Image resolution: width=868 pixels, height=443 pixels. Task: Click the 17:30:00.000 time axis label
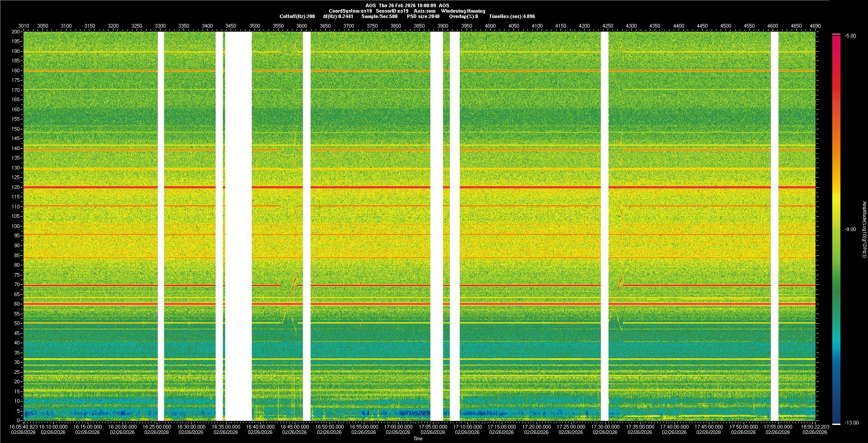(605, 427)
